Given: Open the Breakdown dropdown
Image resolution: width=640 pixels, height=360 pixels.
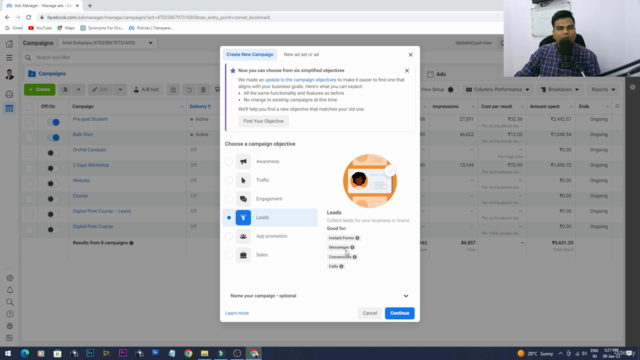Looking at the screenshot, I should coord(560,89).
